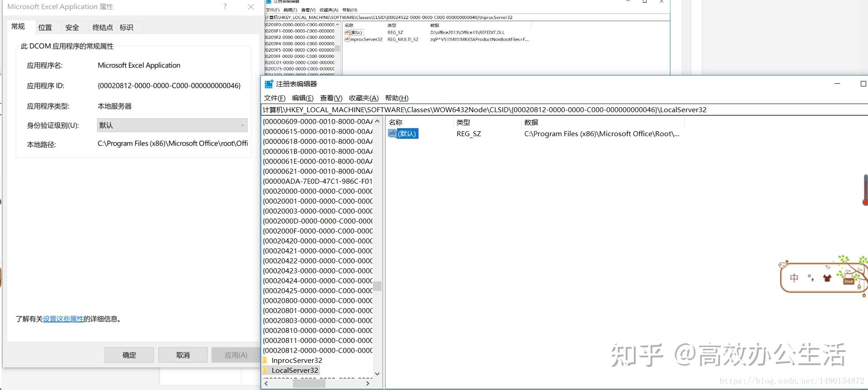Select the {00000ADA-7E0D-47C1-986C key

pyautogui.click(x=318, y=181)
